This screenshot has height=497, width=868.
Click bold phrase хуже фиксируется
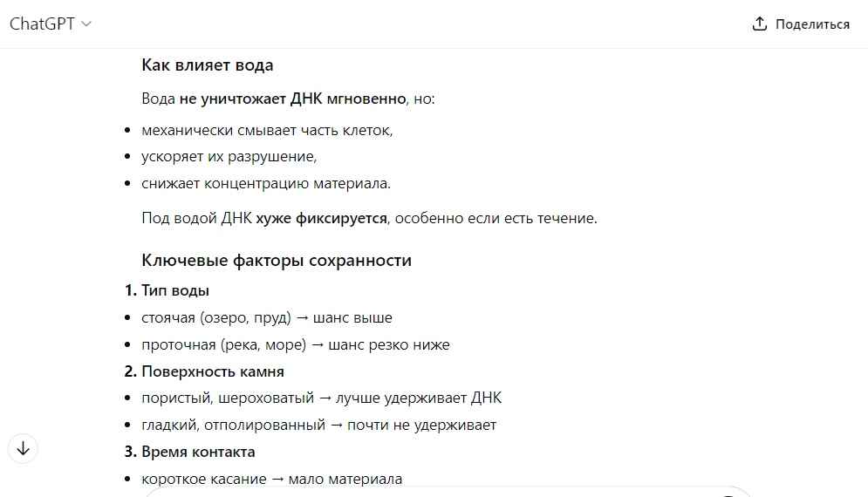click(321, 218)
